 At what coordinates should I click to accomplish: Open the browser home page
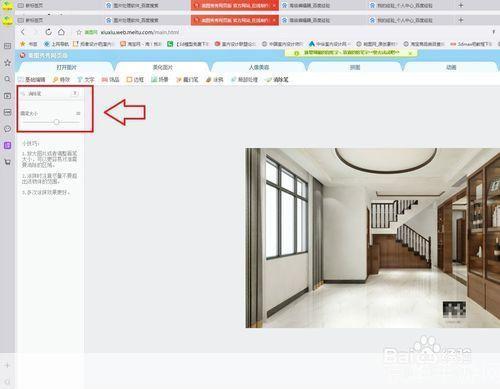61,32
